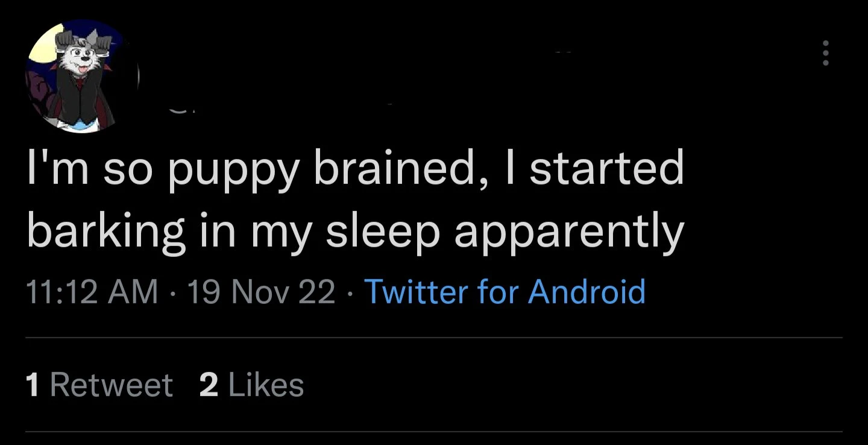View the "2 Likes" list
This screenshot has width=868, height=445.
pyautogui.click(x=251, y=385)
